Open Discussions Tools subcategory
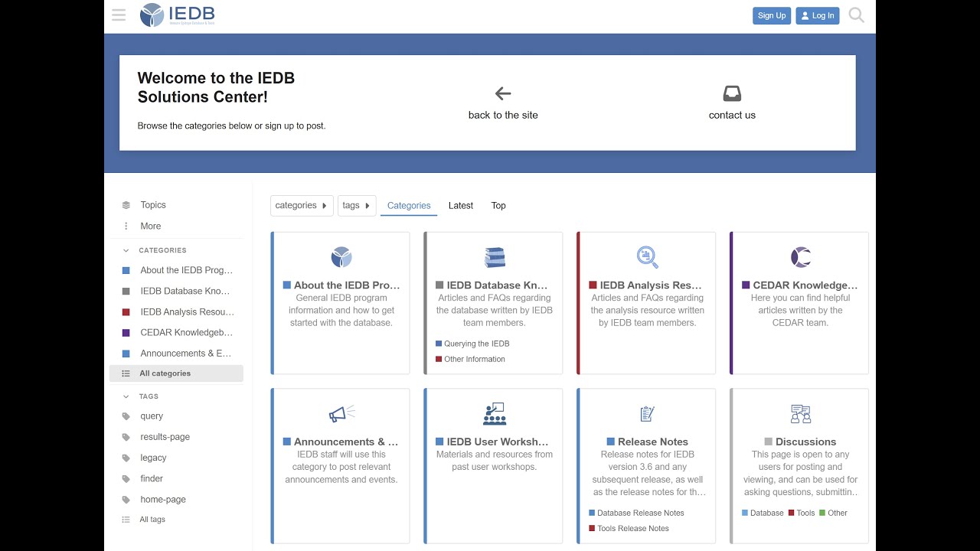Image resolution: width=980 pixels, height=551 pixels. 802,513
